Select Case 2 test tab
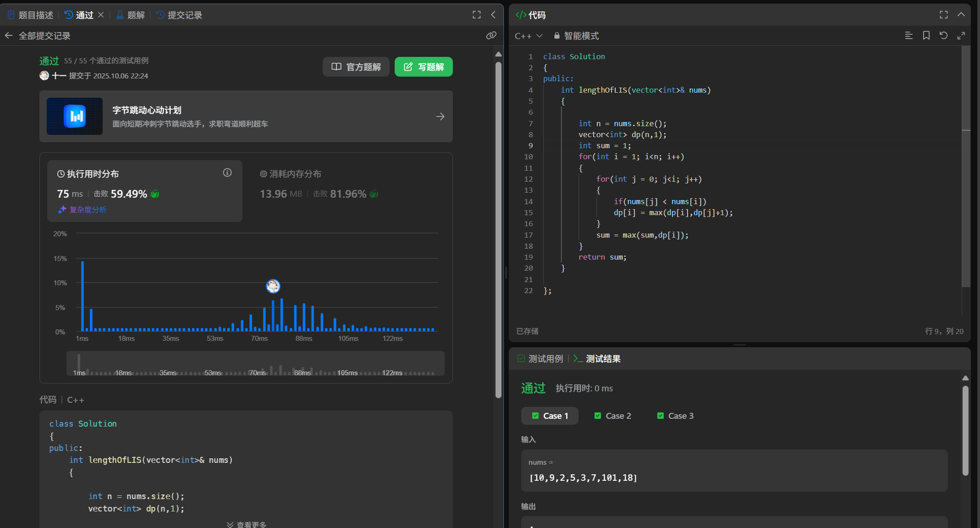The width and height of the screenshot is (980, 528). [x=612, y=416]
